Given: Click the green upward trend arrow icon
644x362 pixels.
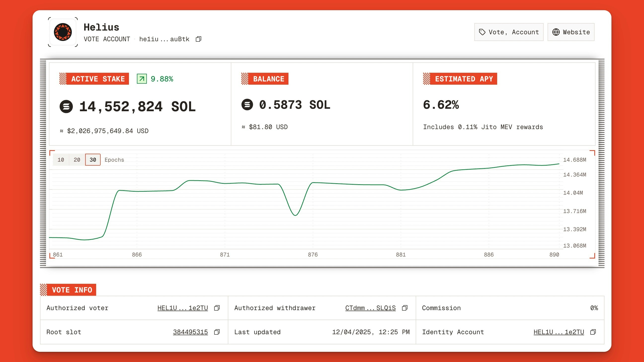Looking at the screenshot, I should (x=142, y=79).
